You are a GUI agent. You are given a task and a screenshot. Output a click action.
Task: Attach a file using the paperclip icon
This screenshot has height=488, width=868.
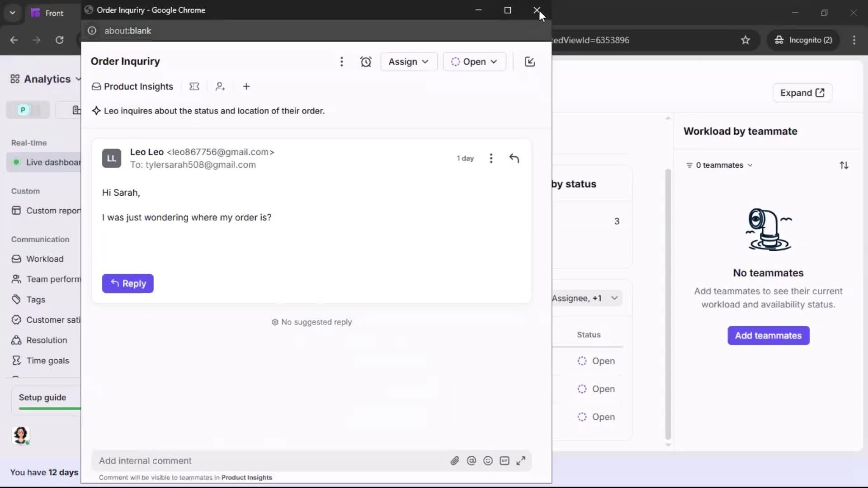[455, 460]
